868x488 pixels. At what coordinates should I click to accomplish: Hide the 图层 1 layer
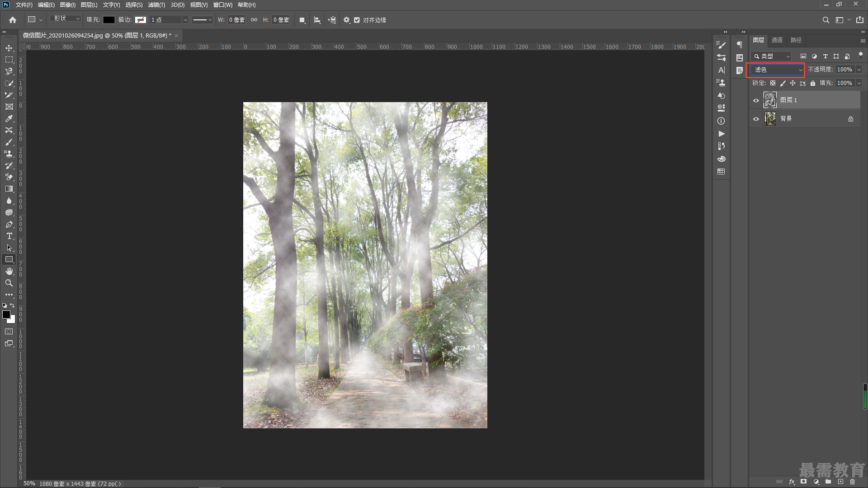[756, 100]
